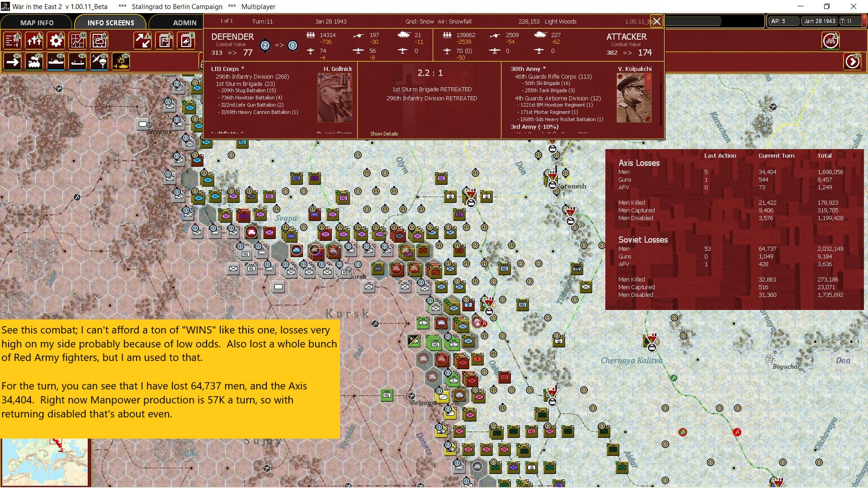Switch to the MAP INFO tab

click(36, 22)
